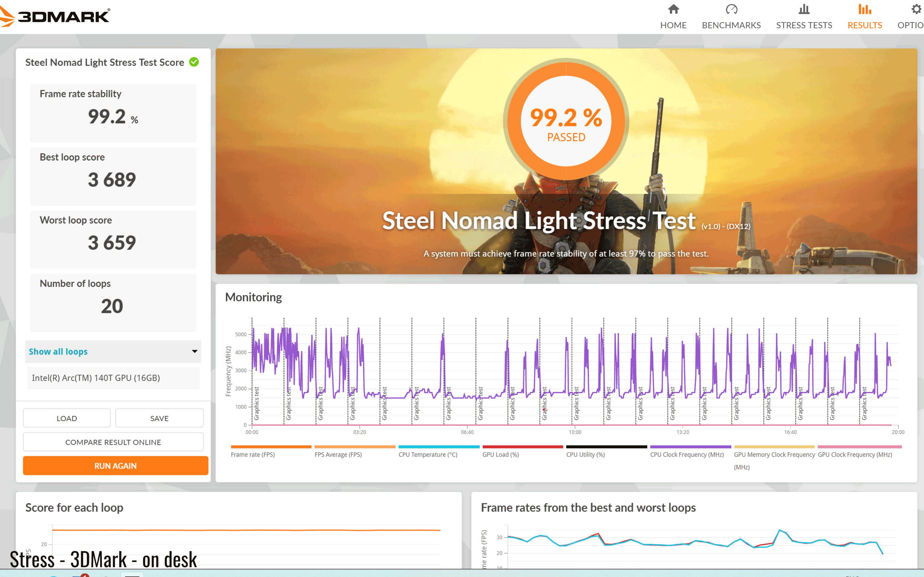Click the 03:20 mark on the monitoring timeline

[359, 432]
